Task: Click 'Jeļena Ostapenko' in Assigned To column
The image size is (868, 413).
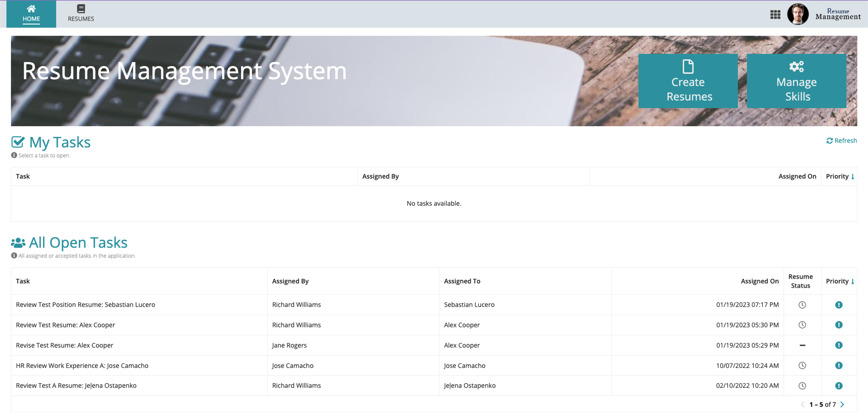Action: [470, 385]
